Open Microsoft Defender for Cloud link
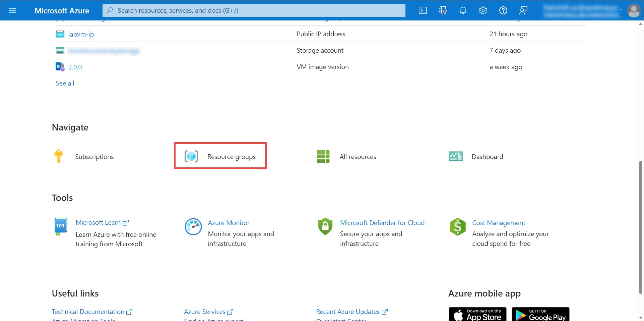This screenshot has width=644, height=321. coord(382,223)
